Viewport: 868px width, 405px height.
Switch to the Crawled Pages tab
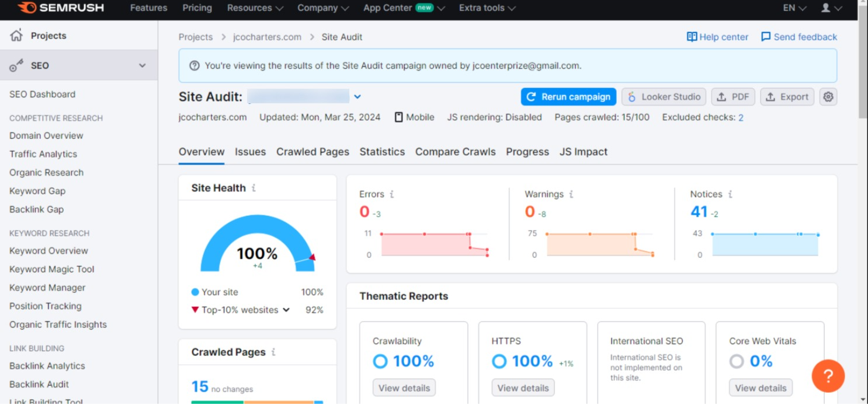[313, 152]
